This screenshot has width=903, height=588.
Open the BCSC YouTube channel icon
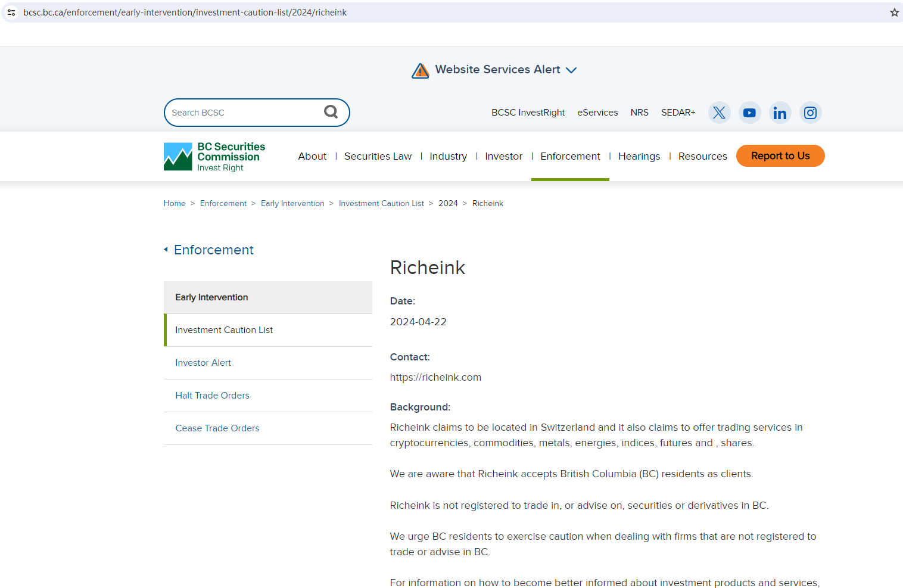pos(749,113)
